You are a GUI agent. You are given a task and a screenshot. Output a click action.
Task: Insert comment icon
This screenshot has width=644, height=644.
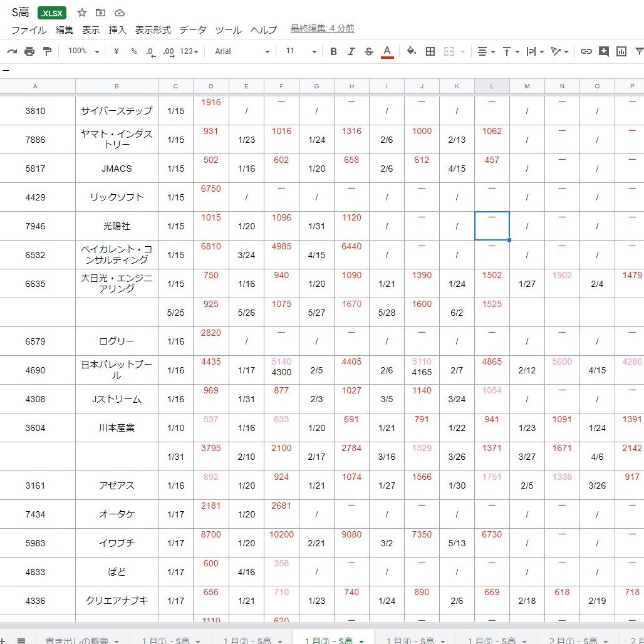pyautogui.click(x=604, y=51)
